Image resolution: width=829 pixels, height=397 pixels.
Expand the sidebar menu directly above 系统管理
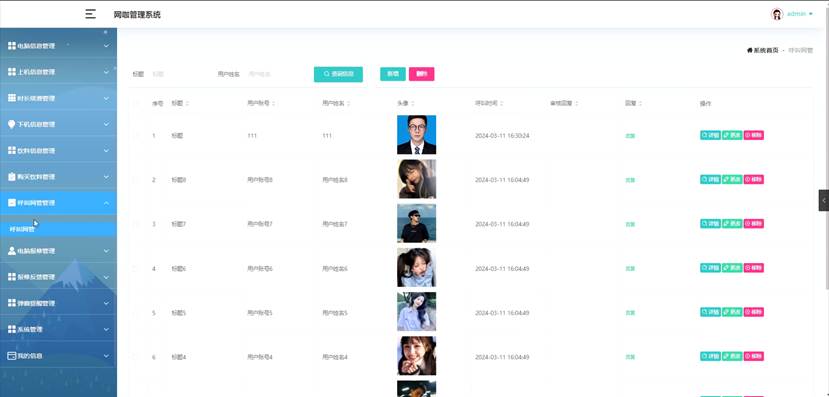(58, 303)
